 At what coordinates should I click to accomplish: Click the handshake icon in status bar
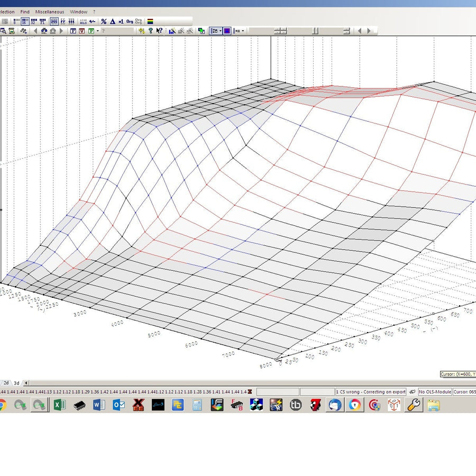[x=412, y=392]
